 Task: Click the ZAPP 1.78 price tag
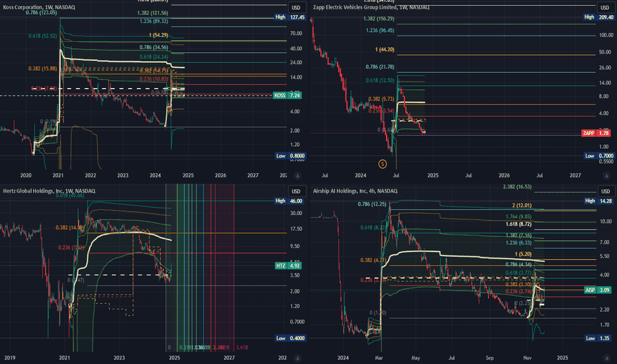[x=596, y=133]
